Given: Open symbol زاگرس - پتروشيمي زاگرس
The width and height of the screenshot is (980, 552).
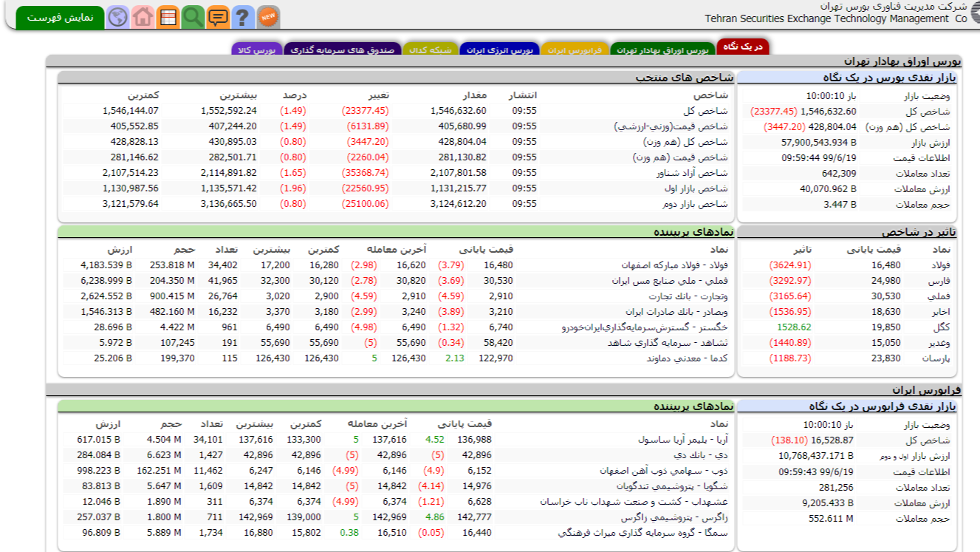Looking at the screenshot, I should [675, 517].
